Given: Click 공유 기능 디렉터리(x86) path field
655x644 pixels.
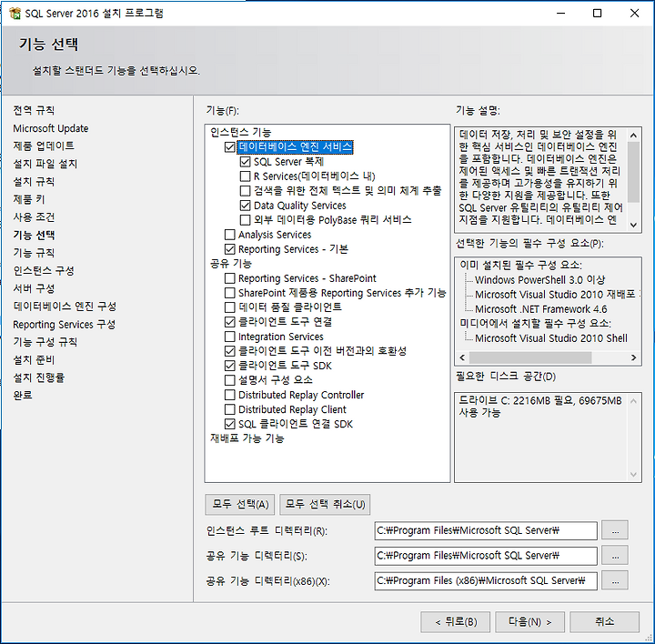Looking at the screenshot, I should click(x=486, y=581).
